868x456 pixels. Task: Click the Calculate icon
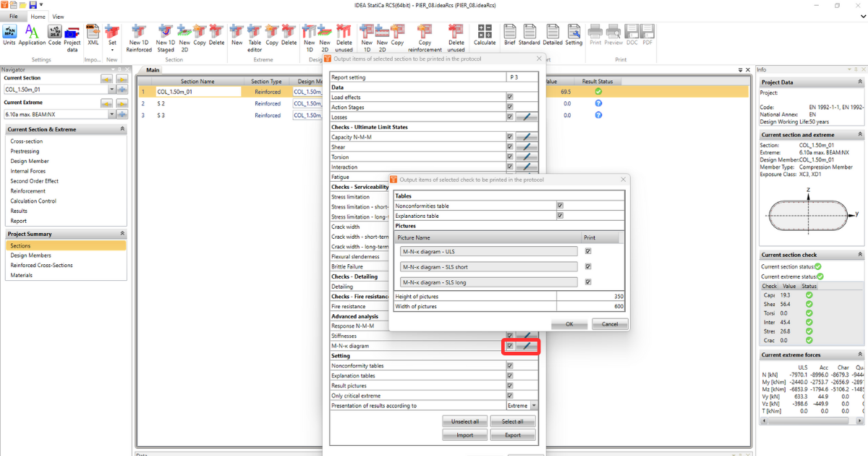(x=483, y=34)
